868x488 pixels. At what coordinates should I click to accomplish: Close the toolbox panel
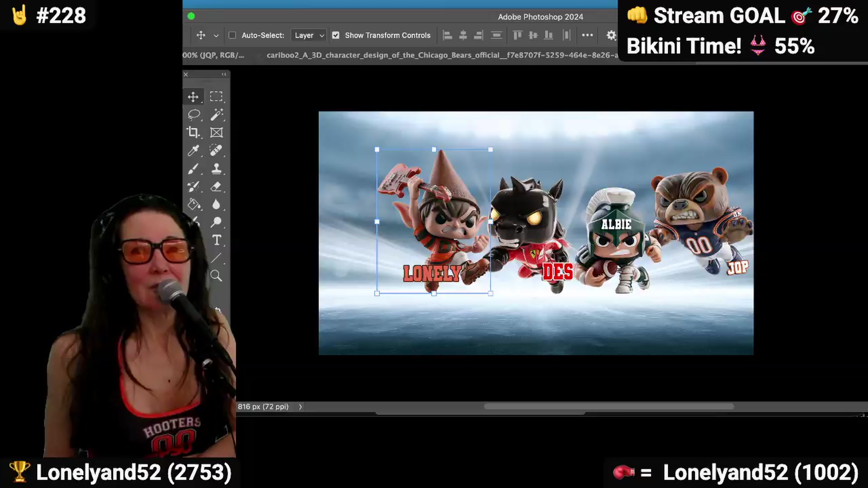pos(186,75)
